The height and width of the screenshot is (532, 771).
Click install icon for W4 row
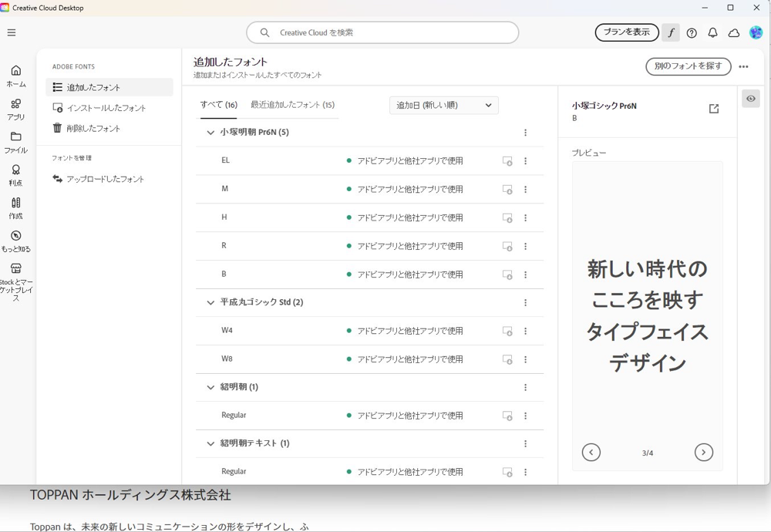point(507,332)
